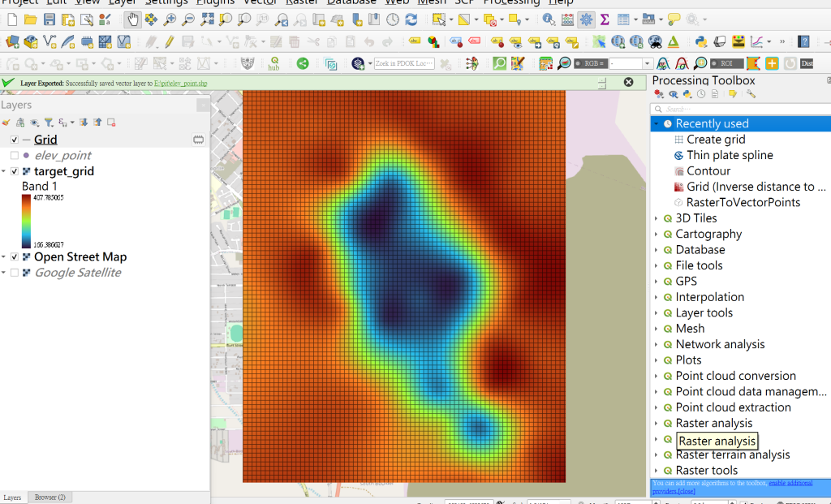Viewport: 831px width, 504px height.
Task: Open the Statistical Summary sigma icon
Action: coord(605,20)
